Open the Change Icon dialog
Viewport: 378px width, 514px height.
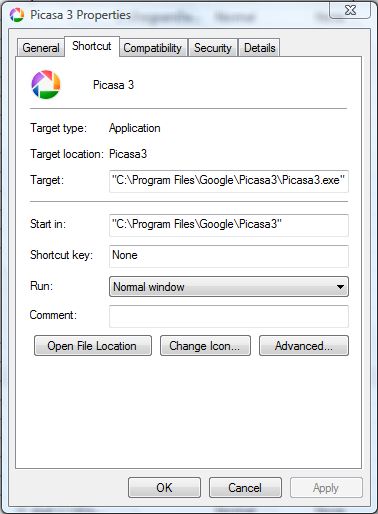point(205,346)
